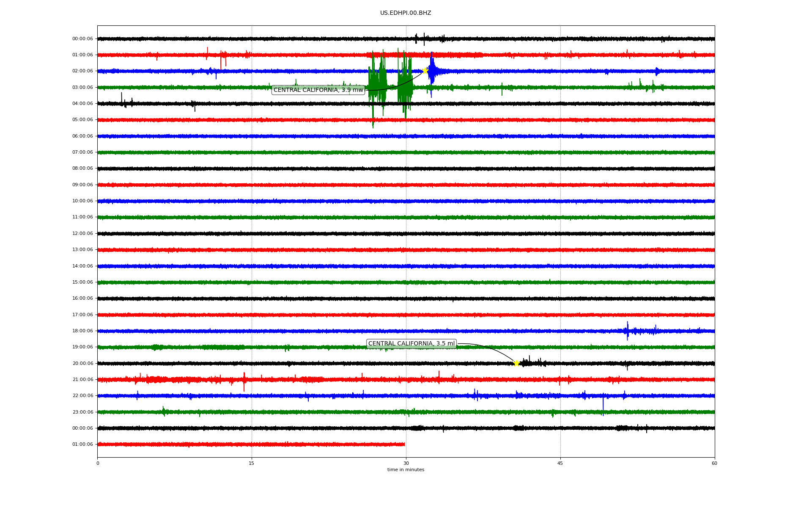Click the CENTRAL CALIFORNIA, 3.9 mw label
812x508 pixels.
pos(318,90)
